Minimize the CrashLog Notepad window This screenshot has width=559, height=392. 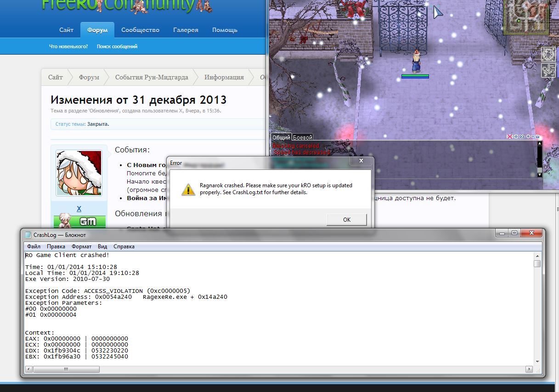(x=502, y=233)
